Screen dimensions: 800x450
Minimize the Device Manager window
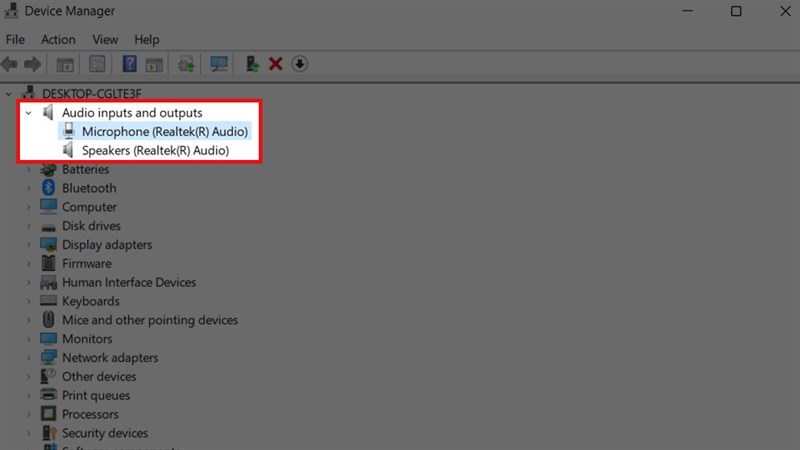coord(688,11)
